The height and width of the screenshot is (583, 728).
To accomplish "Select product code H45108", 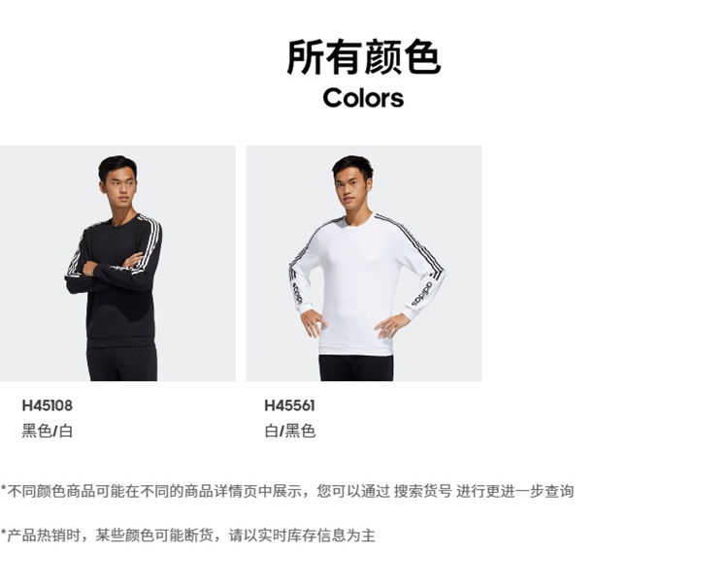I will click(x=48, y=405).
